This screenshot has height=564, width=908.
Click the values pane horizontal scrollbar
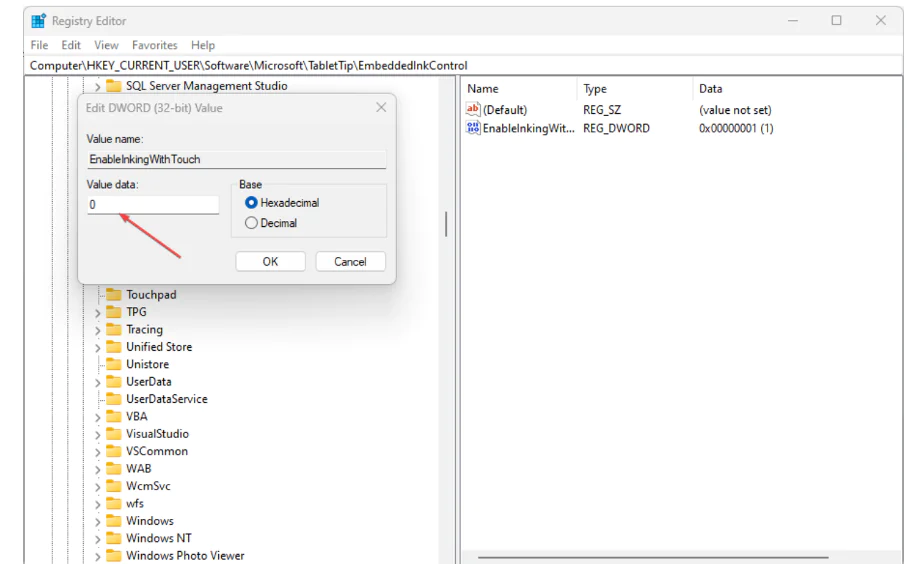click(x=653, y=557)
